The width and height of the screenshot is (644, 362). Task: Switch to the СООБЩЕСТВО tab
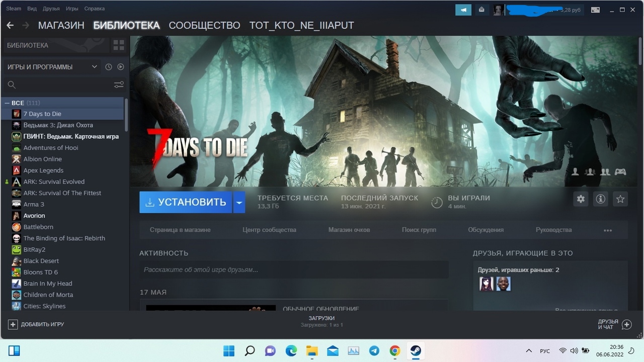point(204,25)
